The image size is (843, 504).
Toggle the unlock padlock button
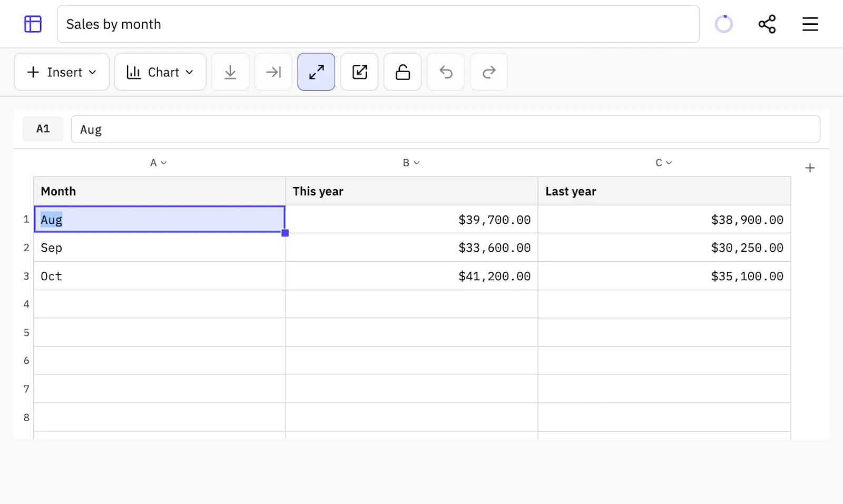(x=403, y=72)
